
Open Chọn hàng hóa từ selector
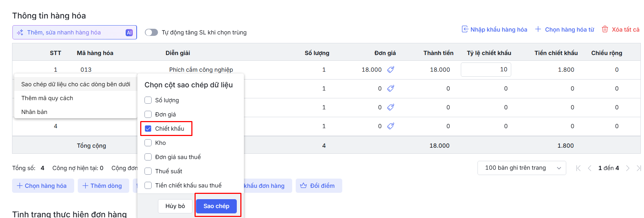click(x=565, y=29)
